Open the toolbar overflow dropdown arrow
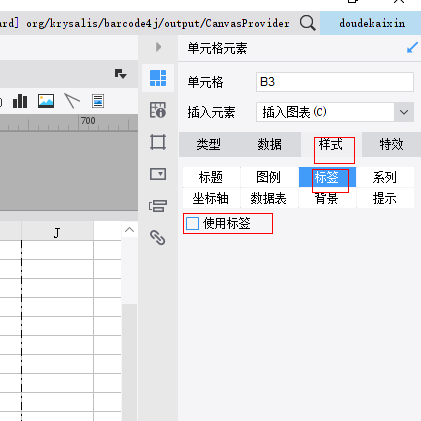 click(120, 74)
